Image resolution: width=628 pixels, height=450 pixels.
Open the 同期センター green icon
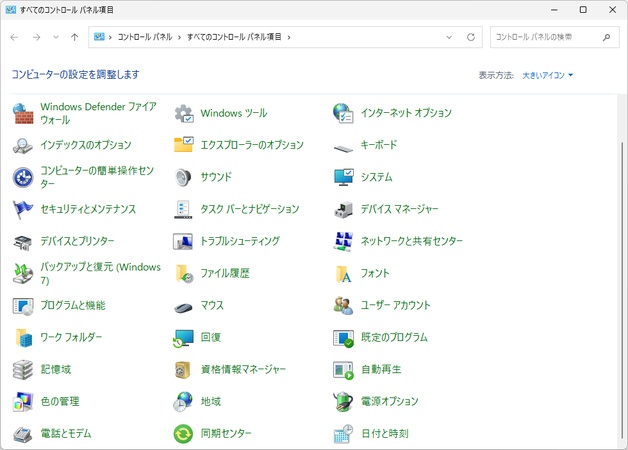click(x=183, y=434)
